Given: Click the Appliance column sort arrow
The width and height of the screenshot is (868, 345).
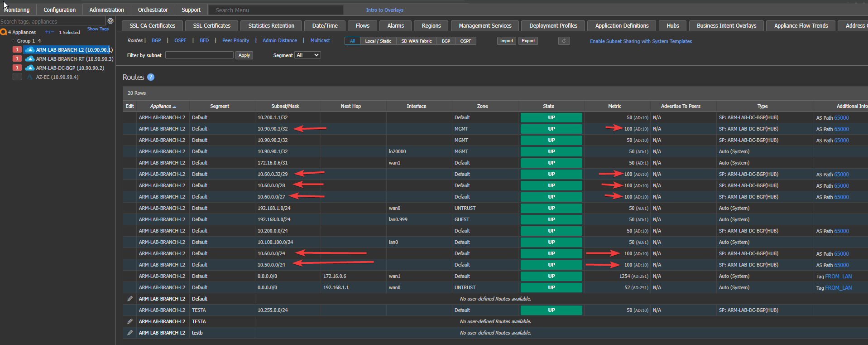Looking at the screenshot, I should coord(174,107).
